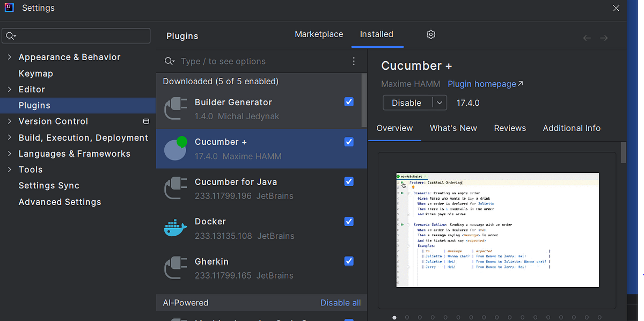644x321 pixels.
Task: Expand the Appearance & Behavior section
Action: click(10, 57)
